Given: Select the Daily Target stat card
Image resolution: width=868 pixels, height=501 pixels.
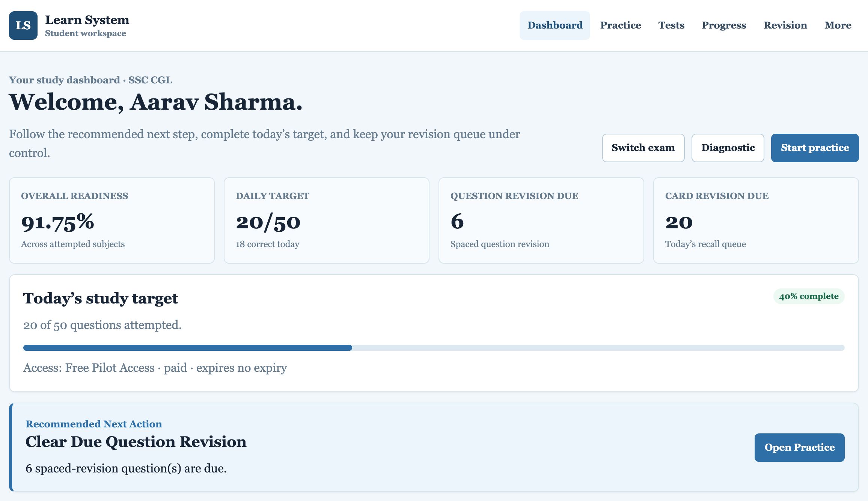Looking at the screenshot, I should [327, 220].
